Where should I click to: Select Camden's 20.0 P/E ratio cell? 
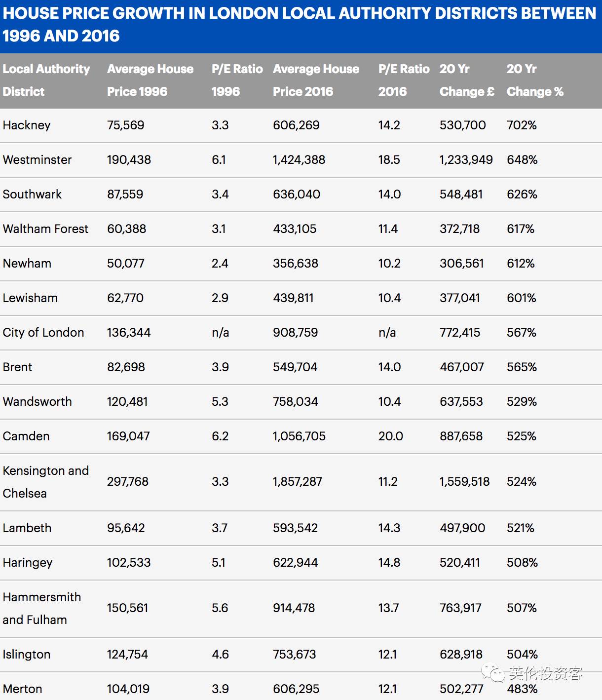pyautogui.click(x=390, y=436)
